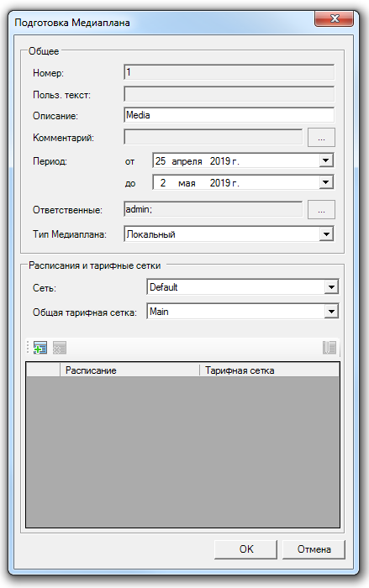Click the Номер input field
The height and width of the screenshot is (588, 369).
pos(229,72)
